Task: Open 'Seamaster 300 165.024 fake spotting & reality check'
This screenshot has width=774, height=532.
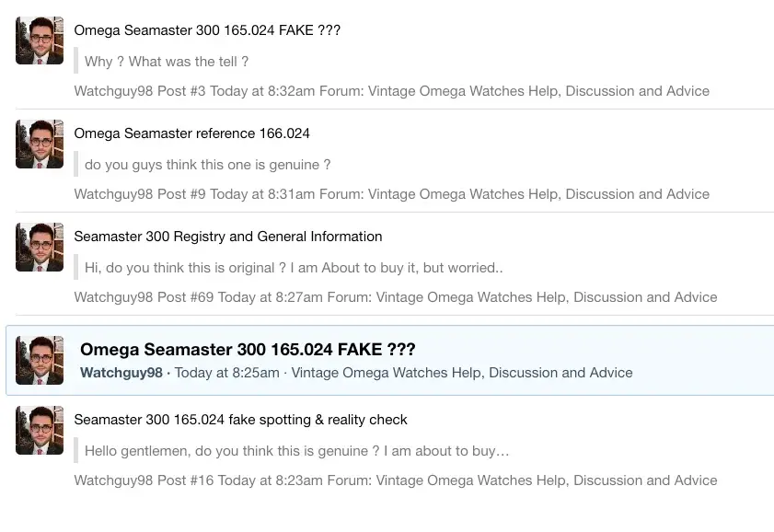Action: tap(240, 420)
